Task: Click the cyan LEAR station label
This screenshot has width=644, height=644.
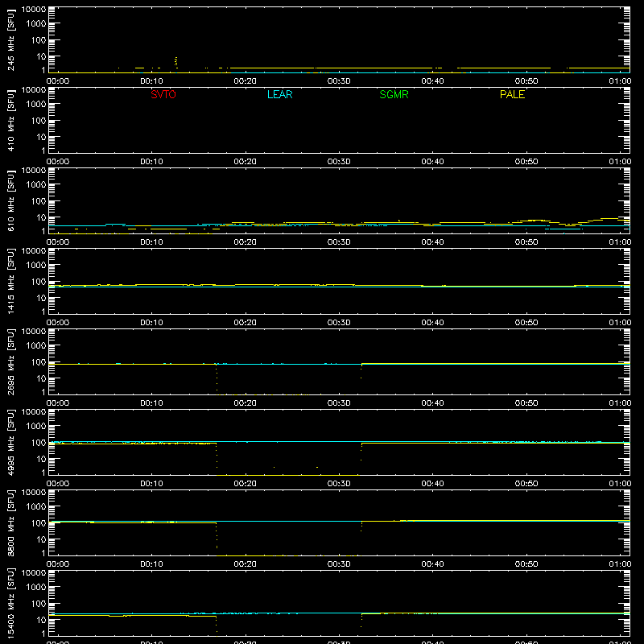Action: 279,94
